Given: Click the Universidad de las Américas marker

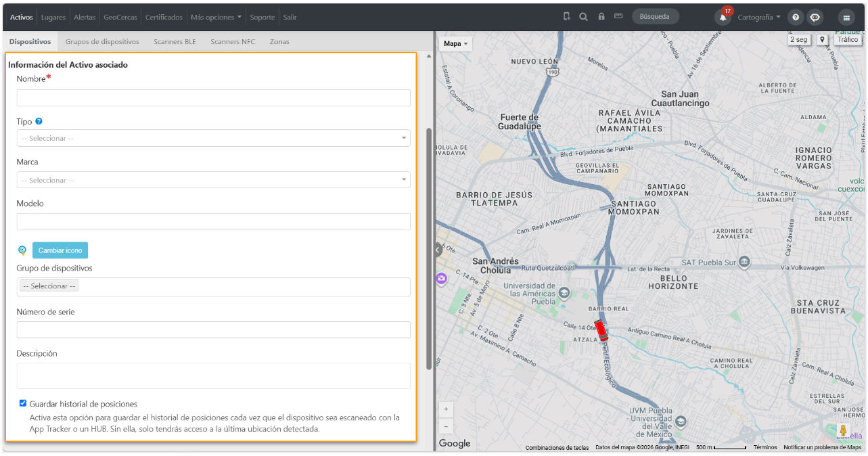Looking at the screenshot, I should [x=565, y=292].
